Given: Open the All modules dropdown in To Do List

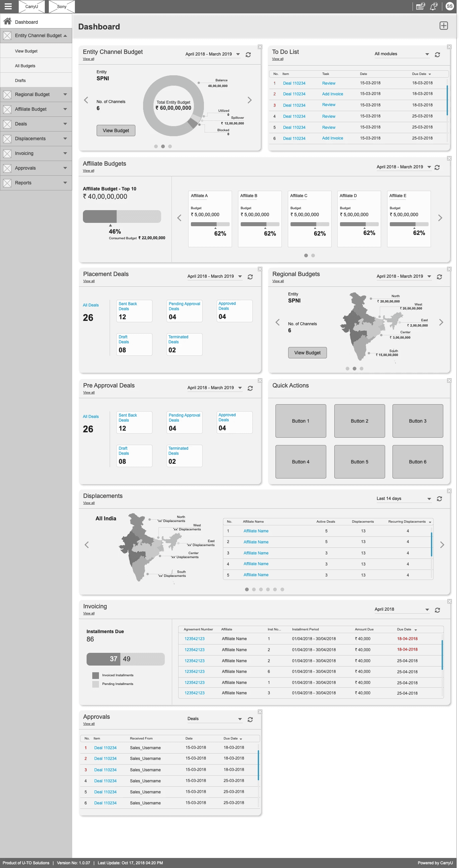Looking at the screenshot, I should pos(402,54).
